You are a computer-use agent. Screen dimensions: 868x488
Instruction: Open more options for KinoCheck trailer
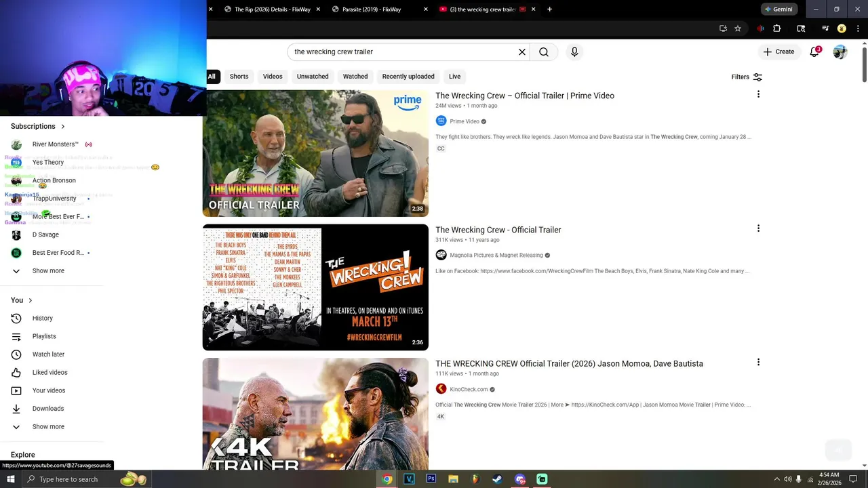point(758,363)
